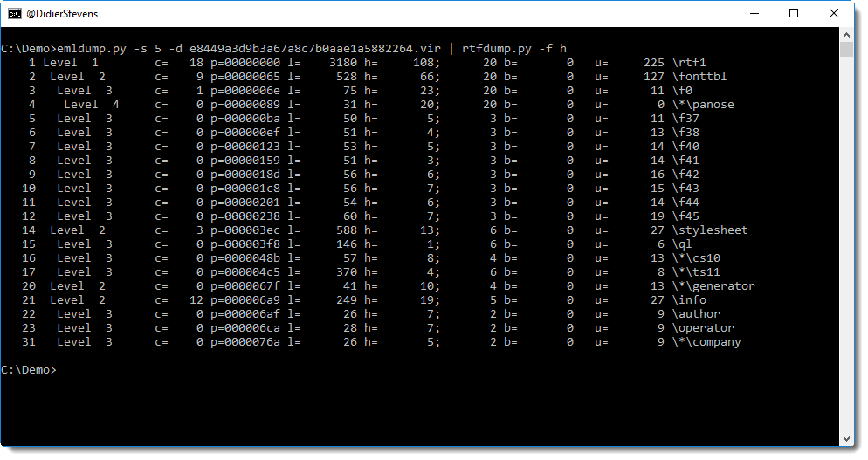Click the \fonttbl entry

point(699,77)
